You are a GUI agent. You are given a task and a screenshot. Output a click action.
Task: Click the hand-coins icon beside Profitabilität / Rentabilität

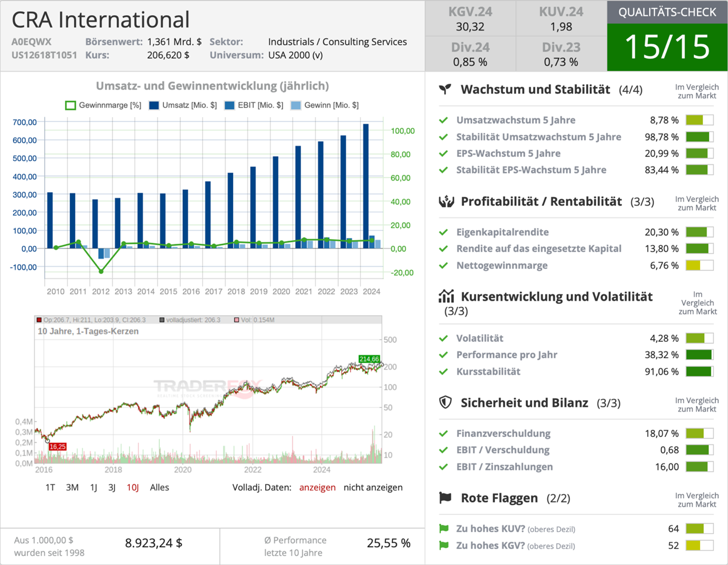click(x=446, y=201)
